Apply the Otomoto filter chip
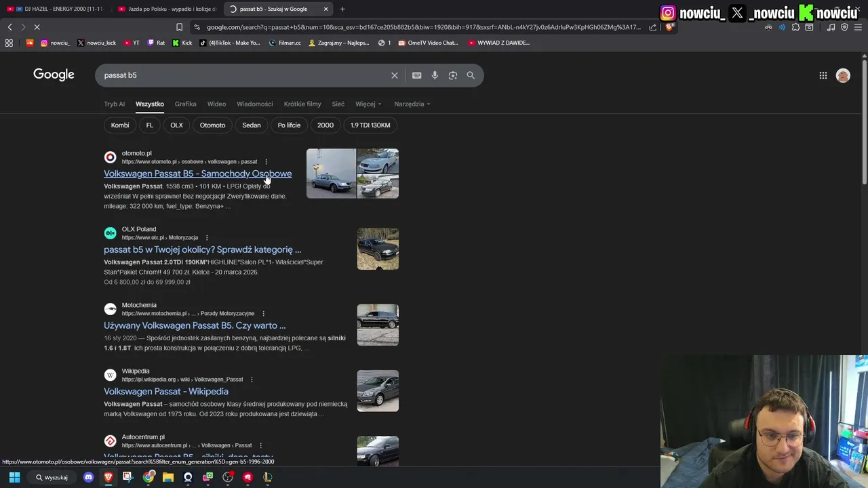This screenshot has height=488, width=868. [212, 125]
